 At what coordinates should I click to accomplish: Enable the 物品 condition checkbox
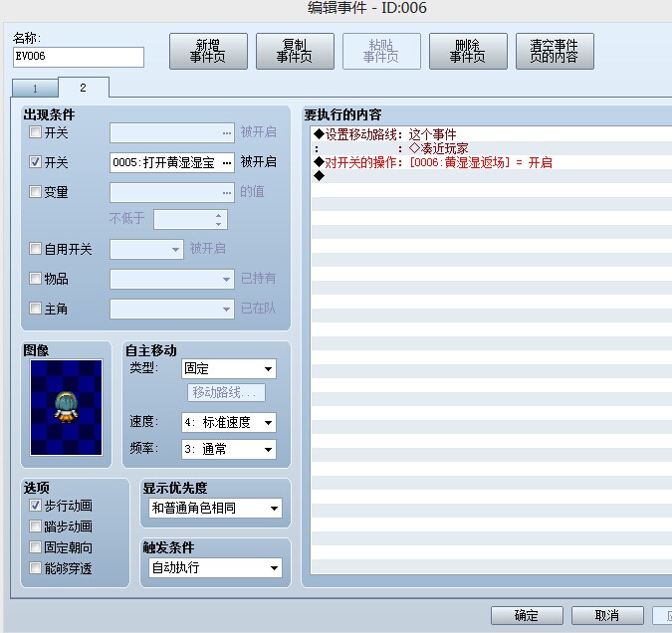pos(35,278)
